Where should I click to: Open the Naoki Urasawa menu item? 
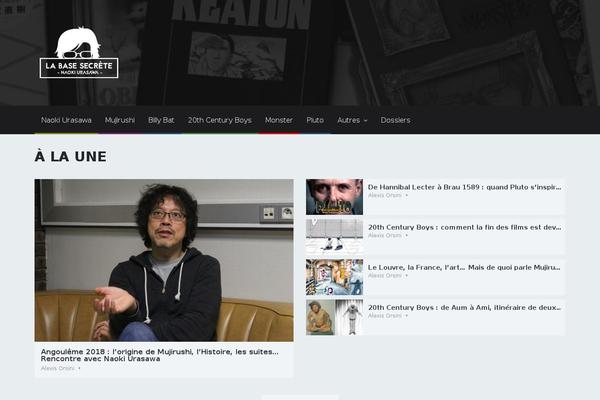click(66, 120)
